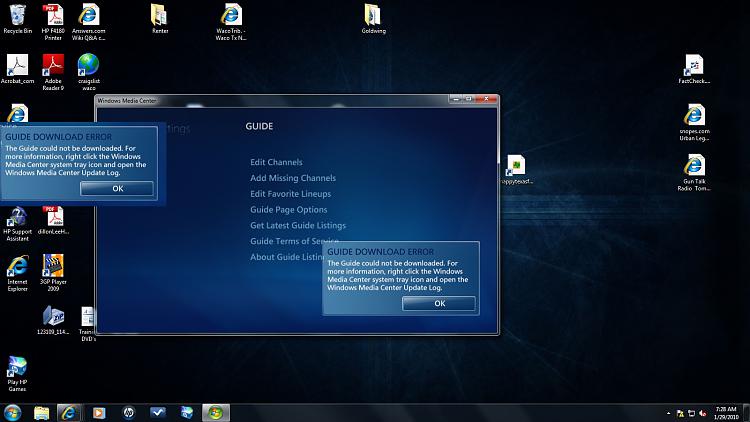
Task: Open the Play HP Games icon
Action: pos(18,374)
